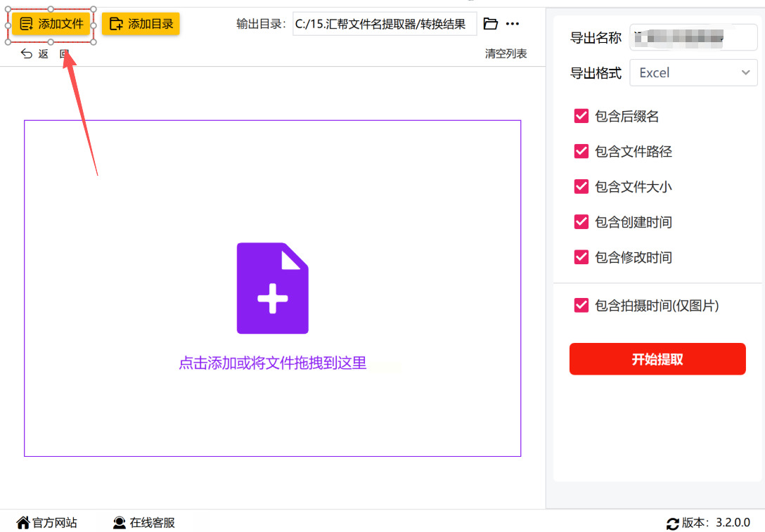
Task: Click the 添加目录 folder button
Action: point(141,24)
